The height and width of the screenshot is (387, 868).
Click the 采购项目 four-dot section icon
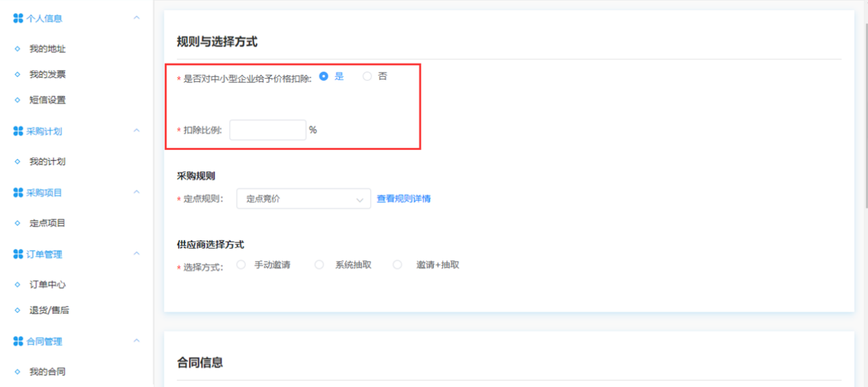pos(18,192)
